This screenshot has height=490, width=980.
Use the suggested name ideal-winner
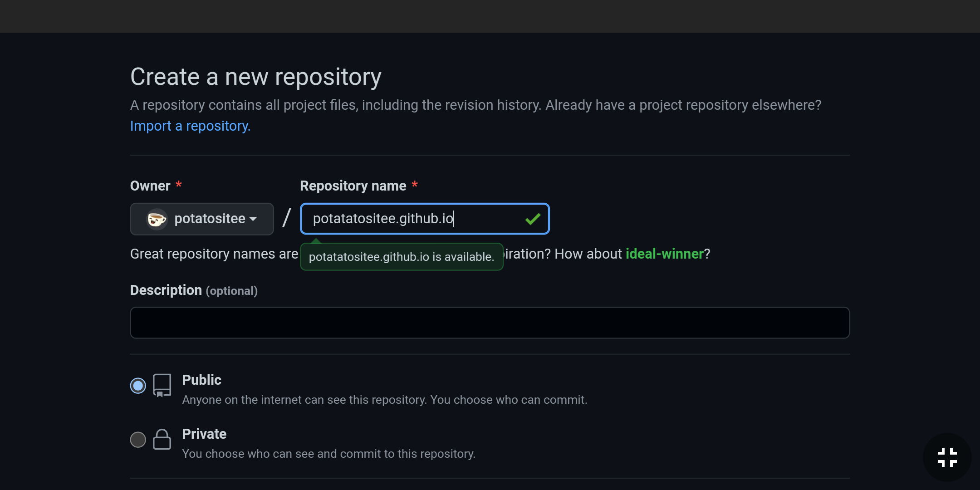point(664,254)
